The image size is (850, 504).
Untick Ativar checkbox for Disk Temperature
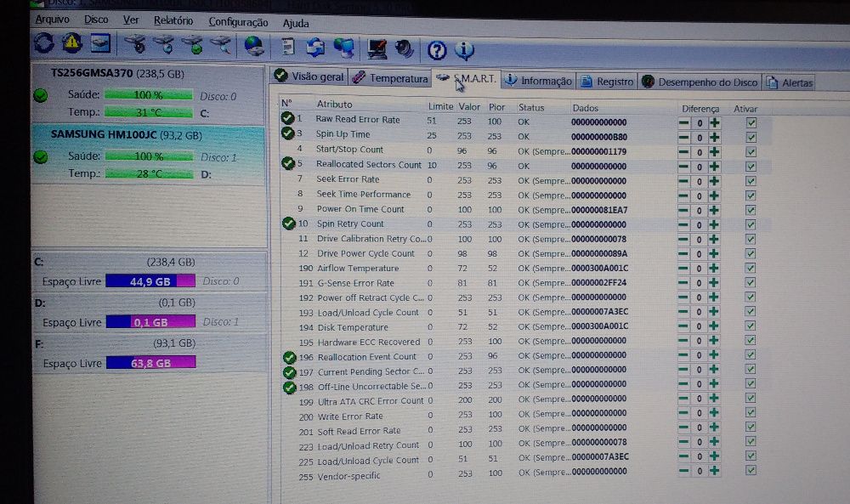751,326
